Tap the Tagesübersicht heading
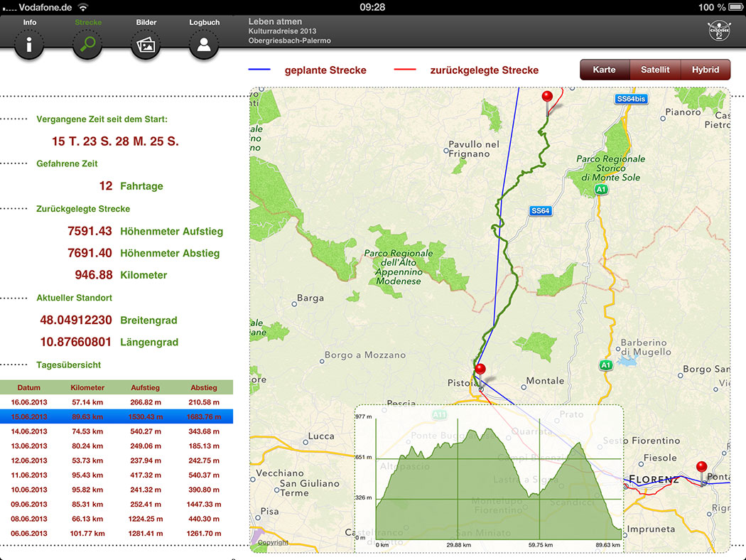Screen dimensions: 746x560 (x=68, y=365)
